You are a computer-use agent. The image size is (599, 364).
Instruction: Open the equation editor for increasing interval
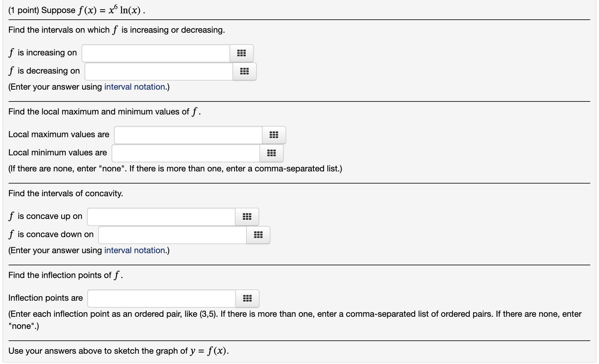242,53
